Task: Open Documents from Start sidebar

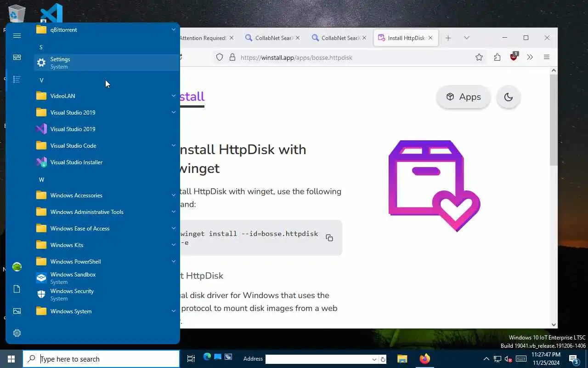Action: pyautogui.click(x=17, y=289)
